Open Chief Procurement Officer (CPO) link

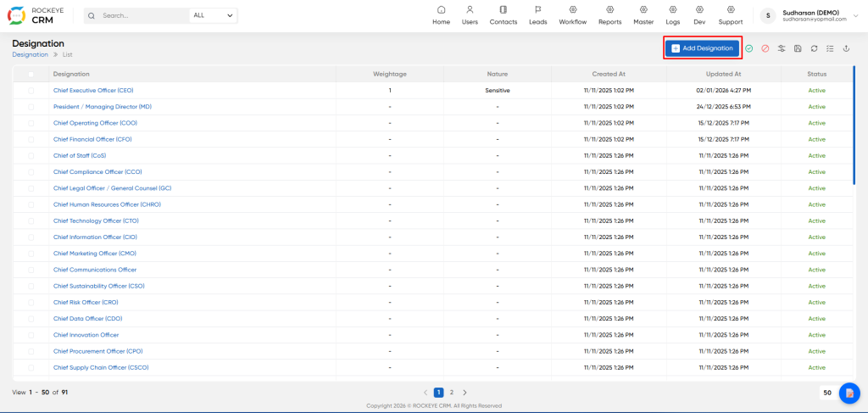[98, 352]
